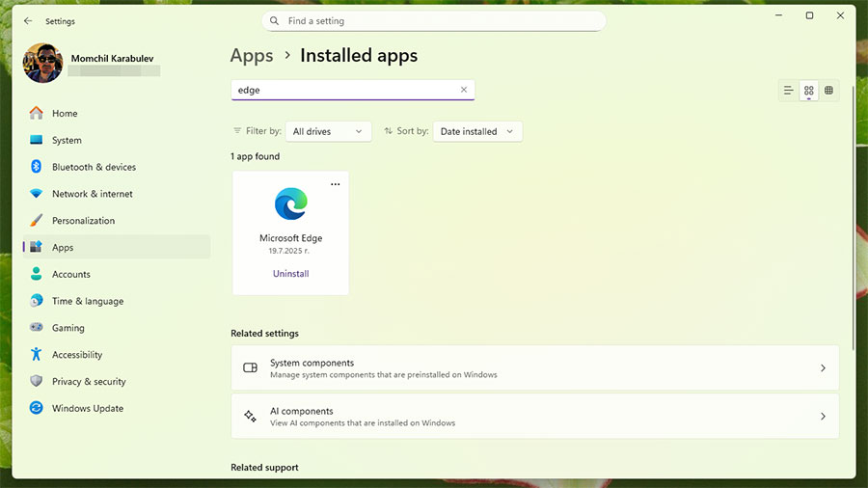The width and height of the screenshot is (868, 488).
Task: Clear the edge search text with X
Action: pyautogui.click(x=463, y=90)
